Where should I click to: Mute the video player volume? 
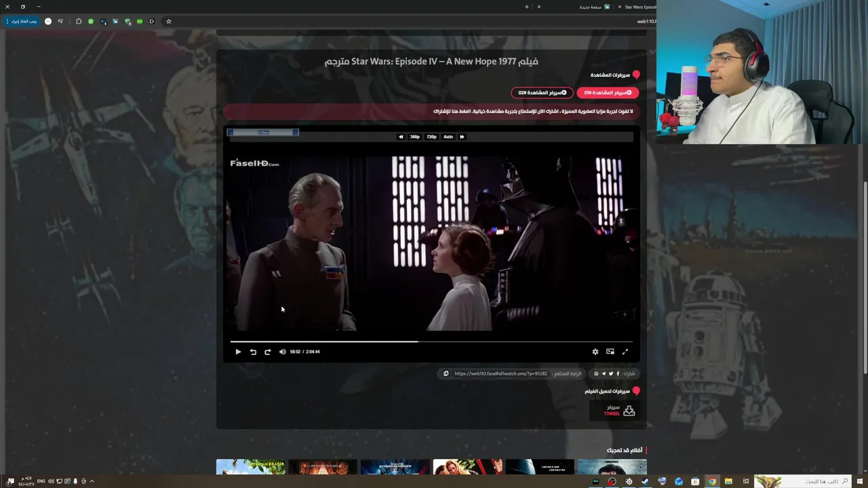point(282,352)
